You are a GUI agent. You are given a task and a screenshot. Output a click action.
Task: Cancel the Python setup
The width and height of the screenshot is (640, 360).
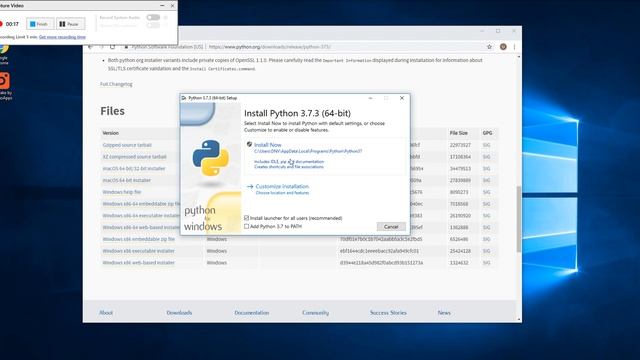391,227
